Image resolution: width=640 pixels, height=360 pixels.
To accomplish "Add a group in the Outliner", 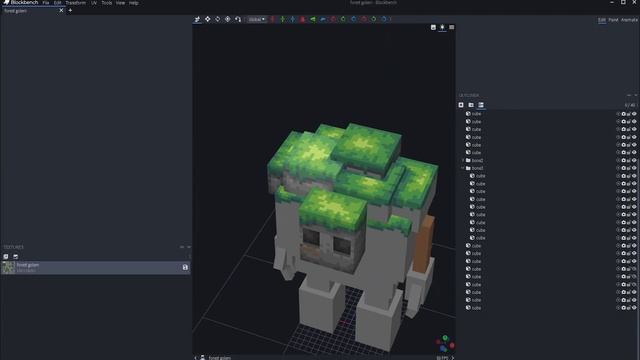I will coord(471,105).
